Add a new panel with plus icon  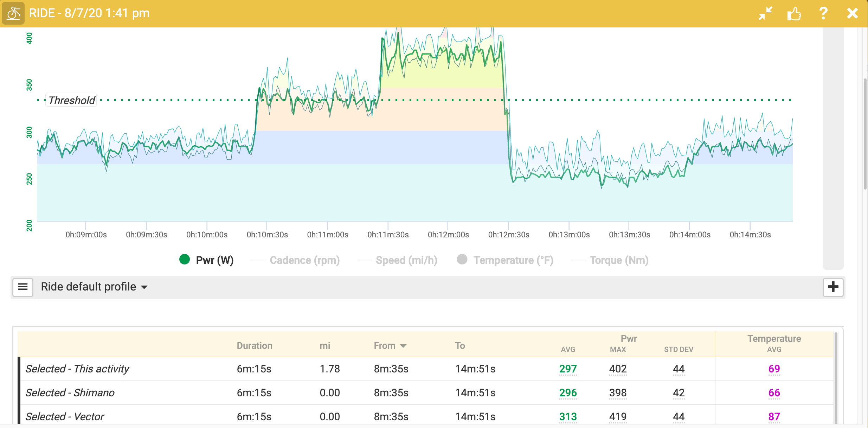click(833, 287)
